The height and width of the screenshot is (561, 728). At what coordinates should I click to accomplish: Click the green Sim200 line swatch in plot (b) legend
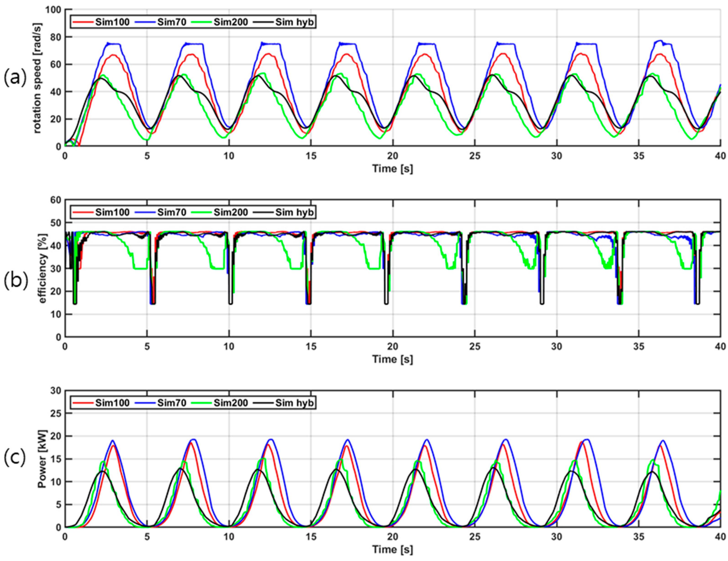tap(202, 212)
